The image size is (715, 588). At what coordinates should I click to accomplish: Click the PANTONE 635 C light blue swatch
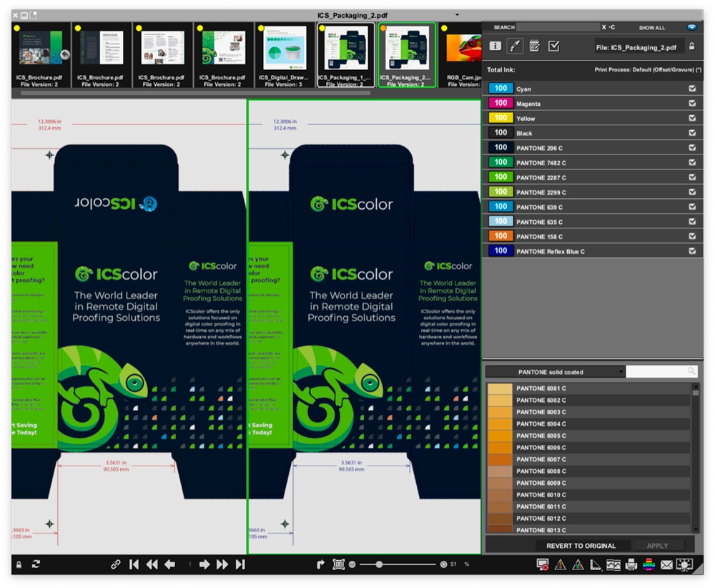(500, 221)
